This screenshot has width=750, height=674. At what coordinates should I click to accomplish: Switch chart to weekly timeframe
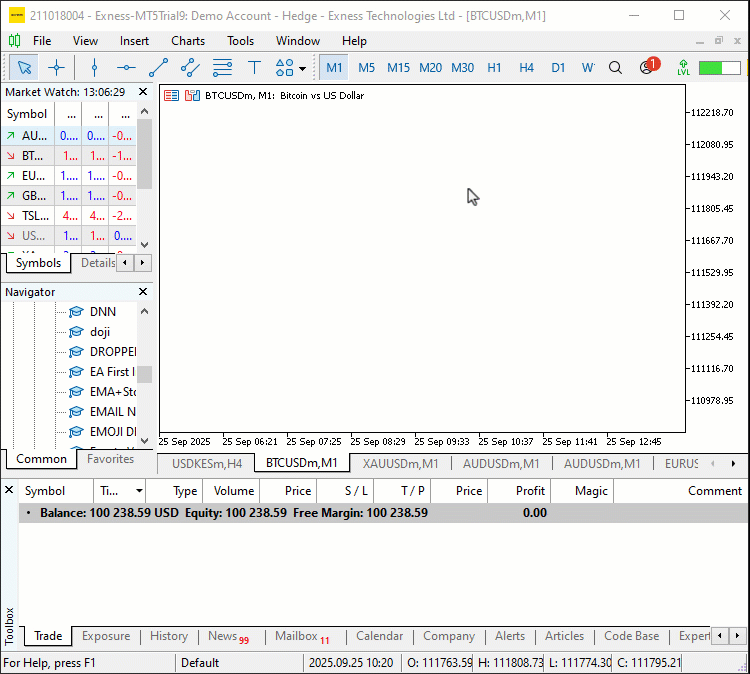coord(588,67)
